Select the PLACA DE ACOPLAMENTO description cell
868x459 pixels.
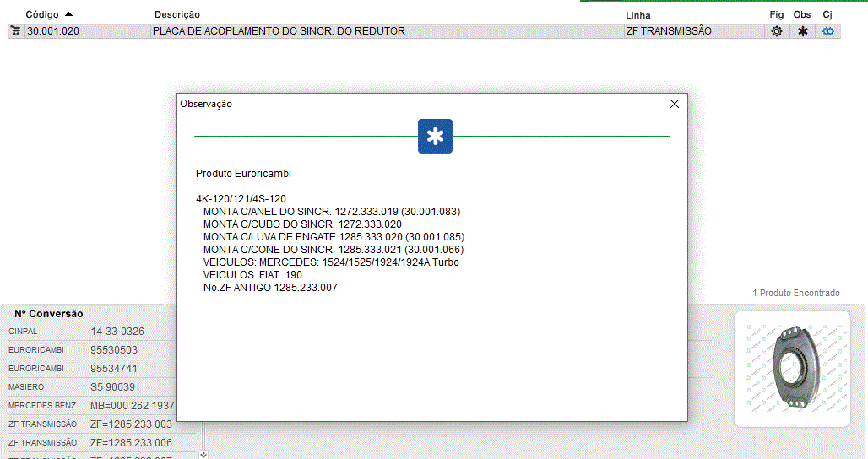(x=279, y=31)
